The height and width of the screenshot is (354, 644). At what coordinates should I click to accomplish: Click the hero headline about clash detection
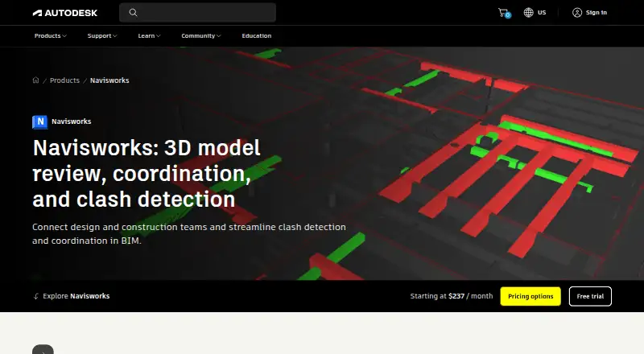click(147, 173)
